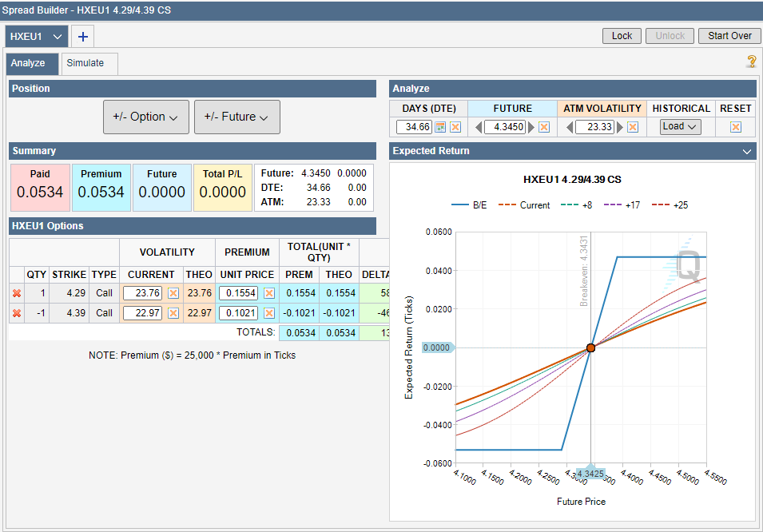Open the Historical Load dropdown
Image resolution: width=763 pixels, height=532 pixels.
680,126
